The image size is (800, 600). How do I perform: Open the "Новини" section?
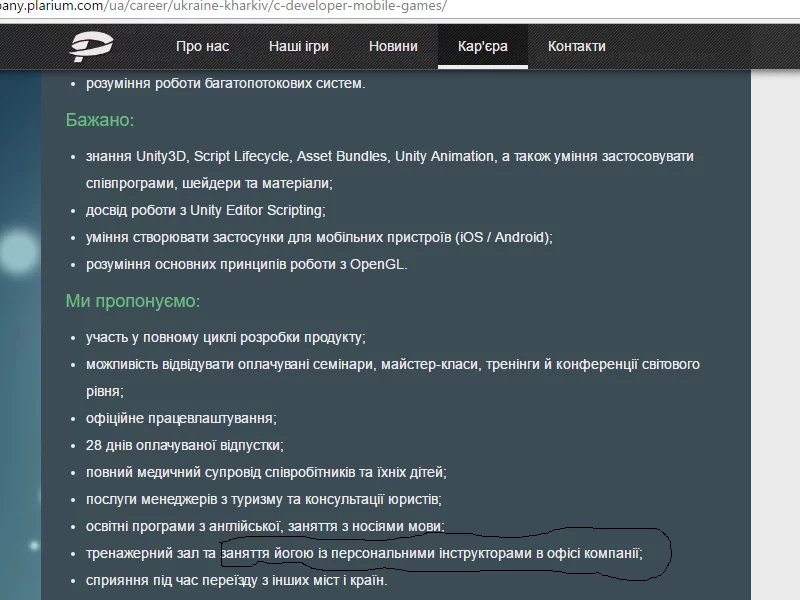[392, 46]
